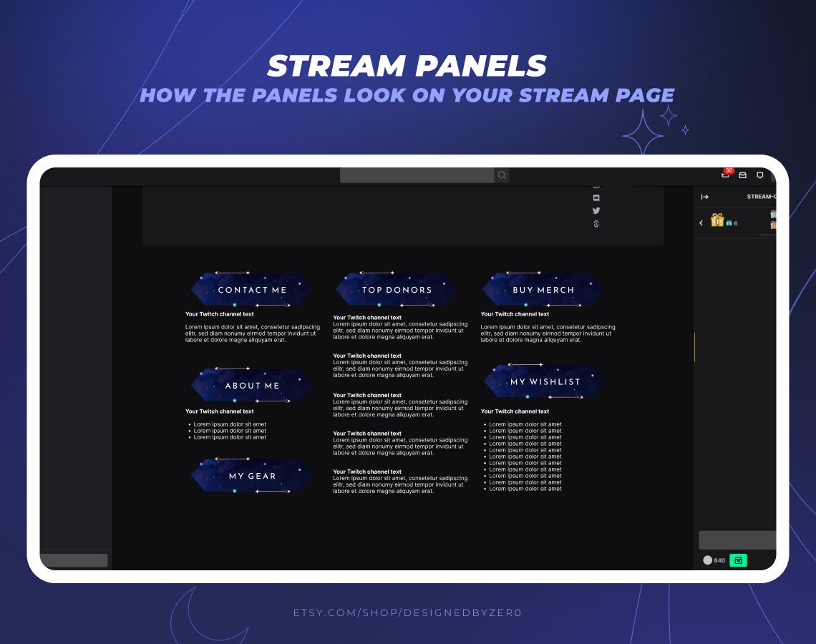Image resolution: width=816 pixels, height=644 pixels.
Task: Collapse the chat with the arrow toggle
Action: coord(704,197)
